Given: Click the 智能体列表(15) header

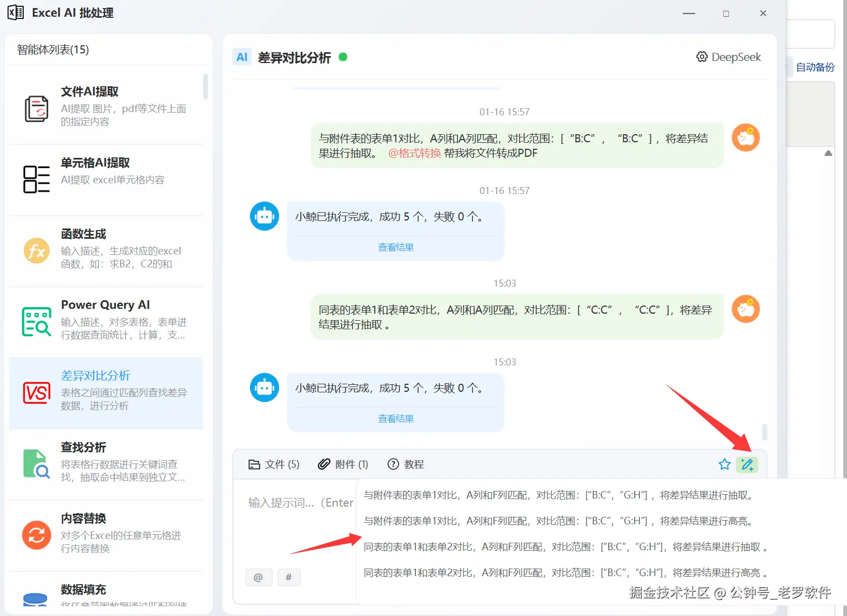Looking at the screenshot, I should 53,50.
